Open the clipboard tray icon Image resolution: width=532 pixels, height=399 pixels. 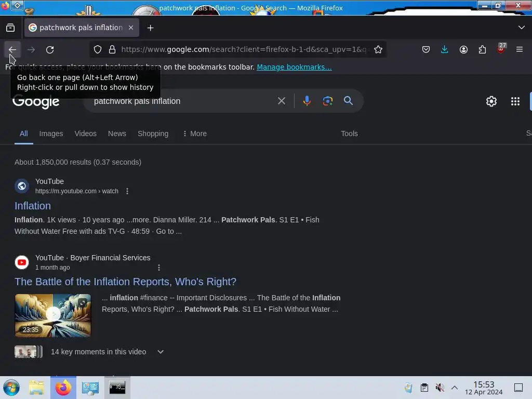(x=424, y=388)
